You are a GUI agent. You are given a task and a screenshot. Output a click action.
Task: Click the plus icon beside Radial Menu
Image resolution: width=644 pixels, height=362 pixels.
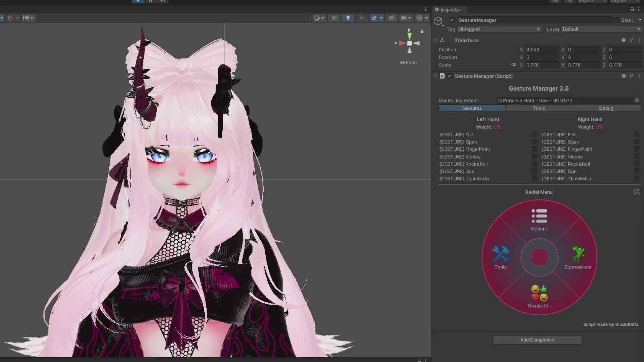tap(637, 192)
